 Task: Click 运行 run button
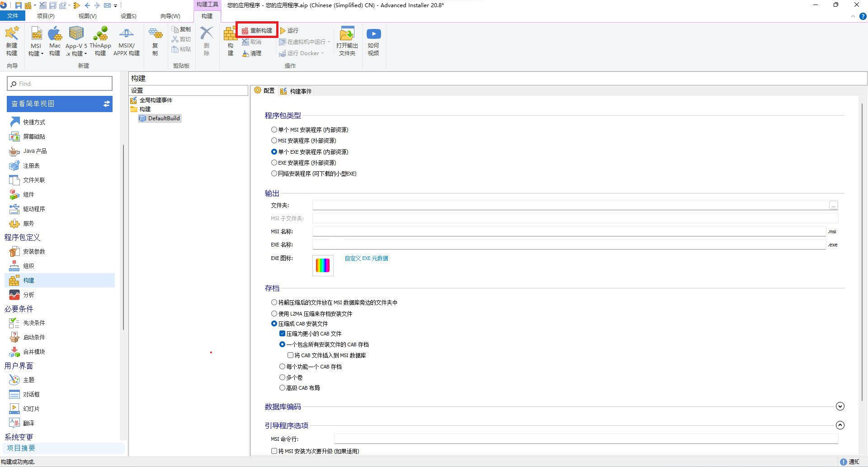point(289,30)
